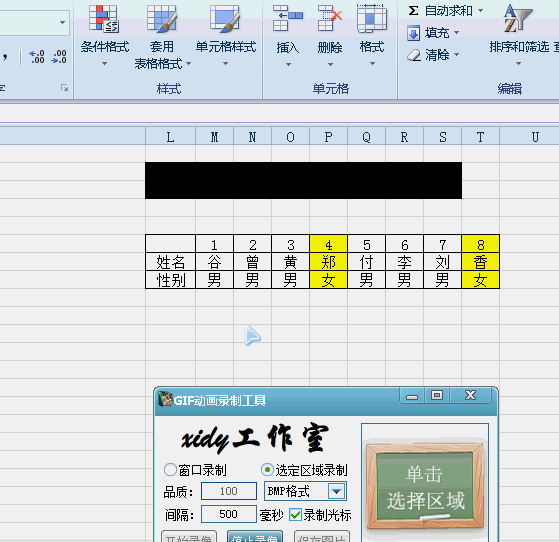Click the Fill (填充) down-arrow icon
Screen dimensions: 559x542
[414, 33]
